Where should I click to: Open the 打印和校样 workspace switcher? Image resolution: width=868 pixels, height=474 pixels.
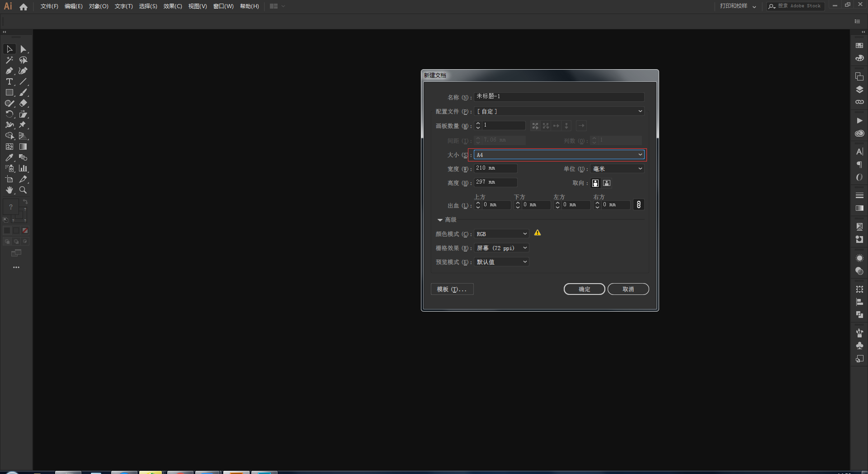point(738,6)
